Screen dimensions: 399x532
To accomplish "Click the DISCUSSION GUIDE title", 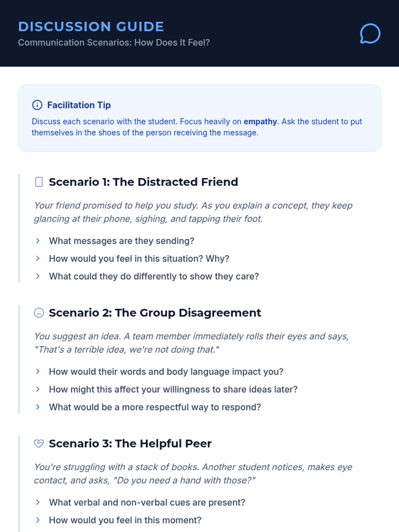I will pyautogui.click(x=91, y=27).
